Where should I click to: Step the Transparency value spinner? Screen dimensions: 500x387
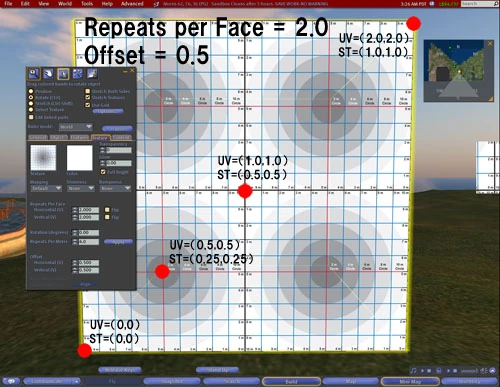103,150
